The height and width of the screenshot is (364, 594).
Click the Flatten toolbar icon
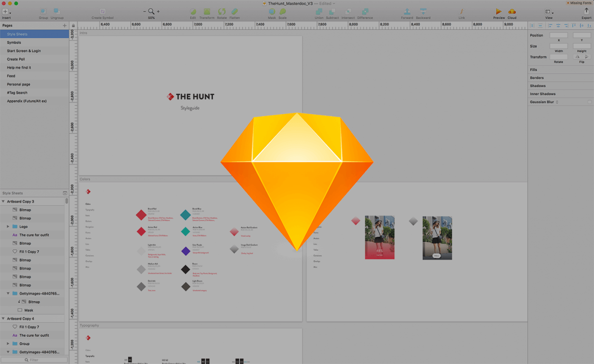point(235,11)
